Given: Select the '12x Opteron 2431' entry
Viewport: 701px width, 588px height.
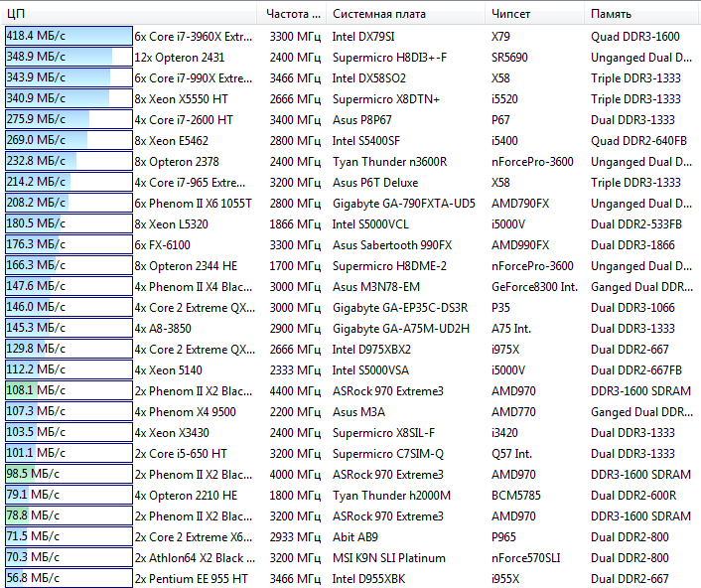Looking at the screenshot, I should pyautogui.click(x=180, y=58).
